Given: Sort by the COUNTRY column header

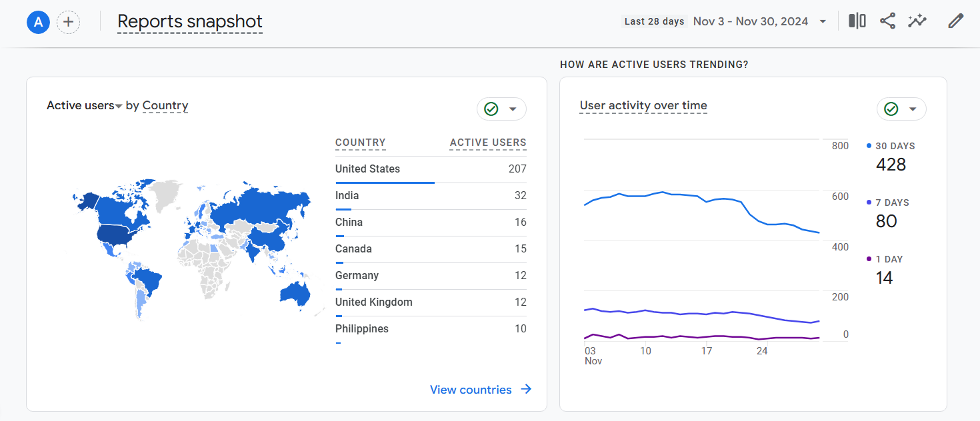Looking at the screenshot, I should (361, 143).
